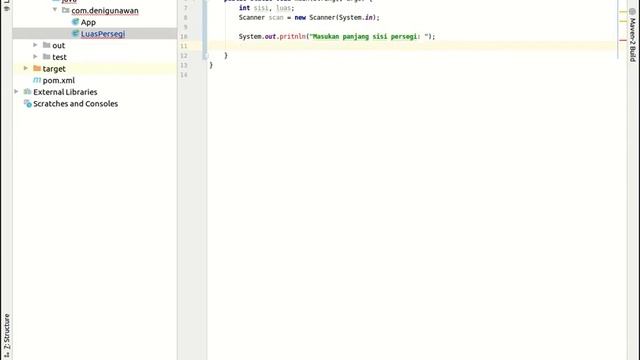This screenshot has height=360, width=640.
Task: Select the External Libraries label
Action: (x=65, y=92)
